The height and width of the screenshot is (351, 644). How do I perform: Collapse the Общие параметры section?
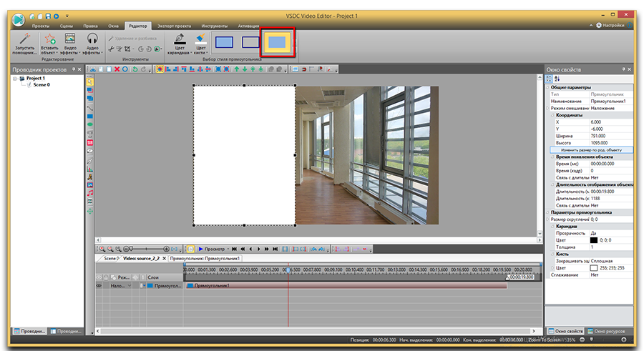548,87
